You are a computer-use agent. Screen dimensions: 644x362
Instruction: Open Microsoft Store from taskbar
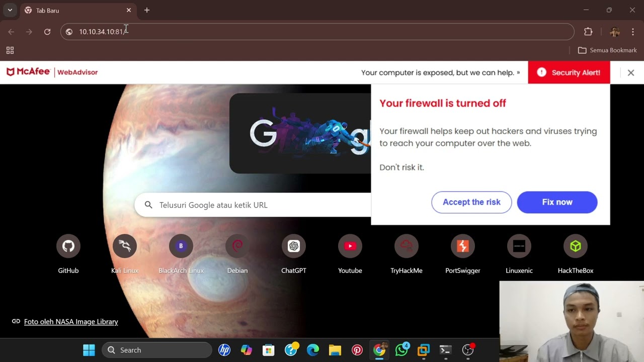click(269, 350)
